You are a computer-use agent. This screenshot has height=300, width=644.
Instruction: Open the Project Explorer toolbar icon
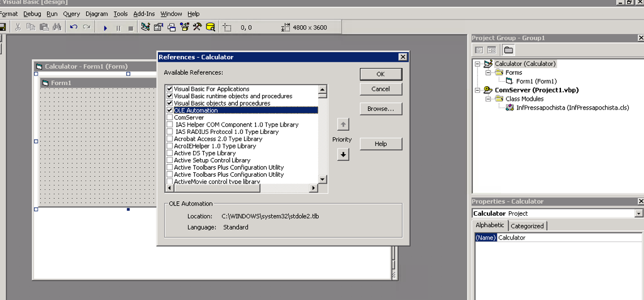[x=145, y=27]
